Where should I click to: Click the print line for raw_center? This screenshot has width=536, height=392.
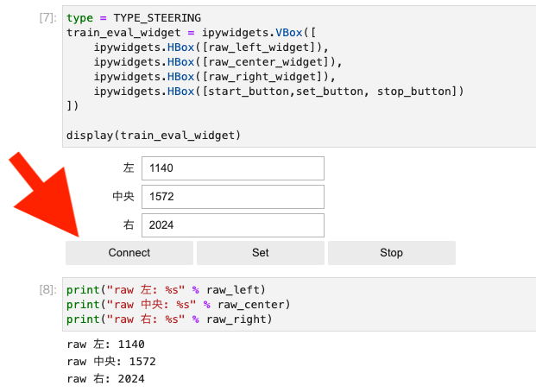click(178, 305)
